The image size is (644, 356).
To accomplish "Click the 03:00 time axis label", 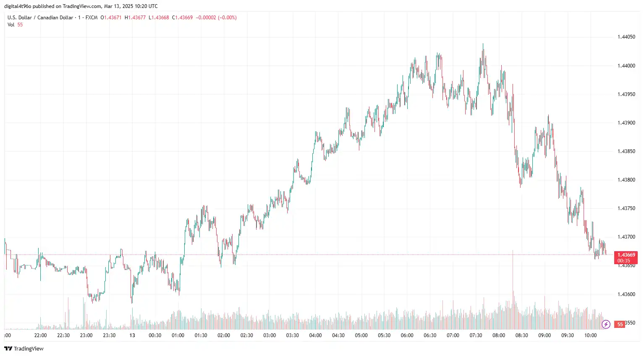I will (270, 335).
